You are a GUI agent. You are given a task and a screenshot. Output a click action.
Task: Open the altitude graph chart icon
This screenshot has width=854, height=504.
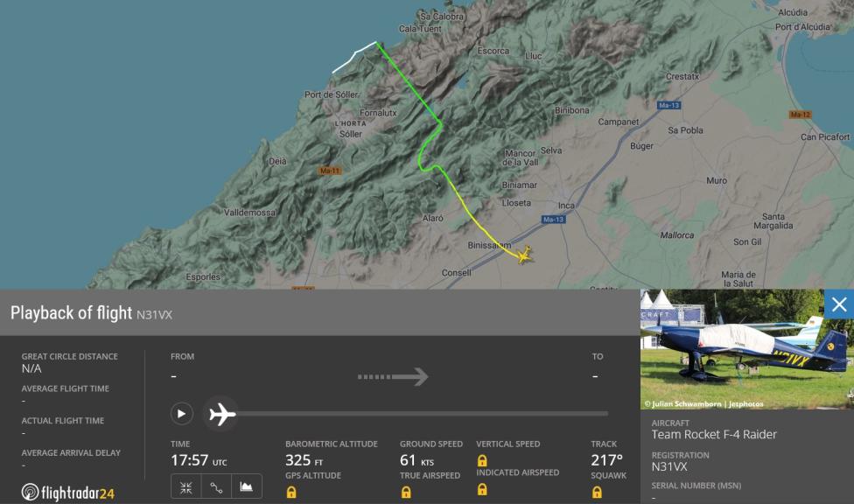coord(247,486)
